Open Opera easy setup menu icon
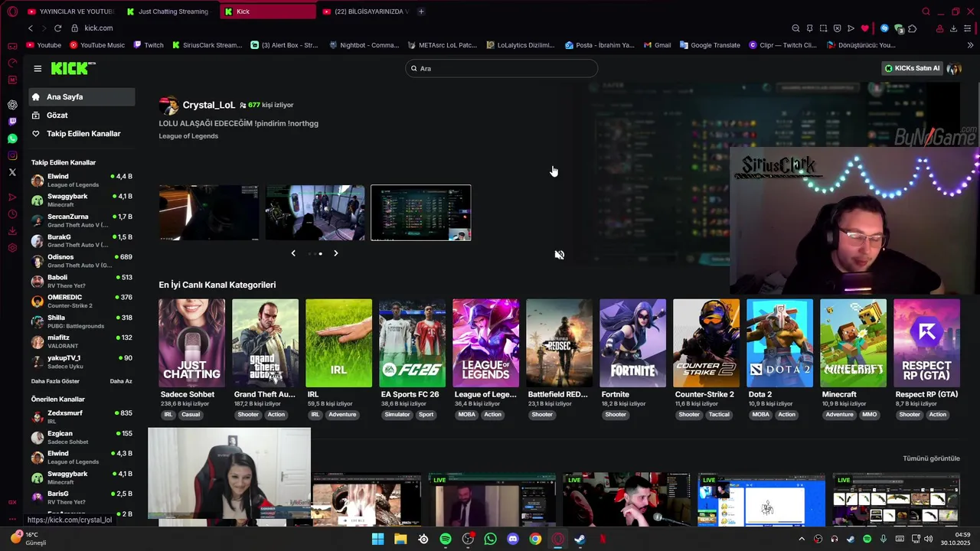 (969, 28)
